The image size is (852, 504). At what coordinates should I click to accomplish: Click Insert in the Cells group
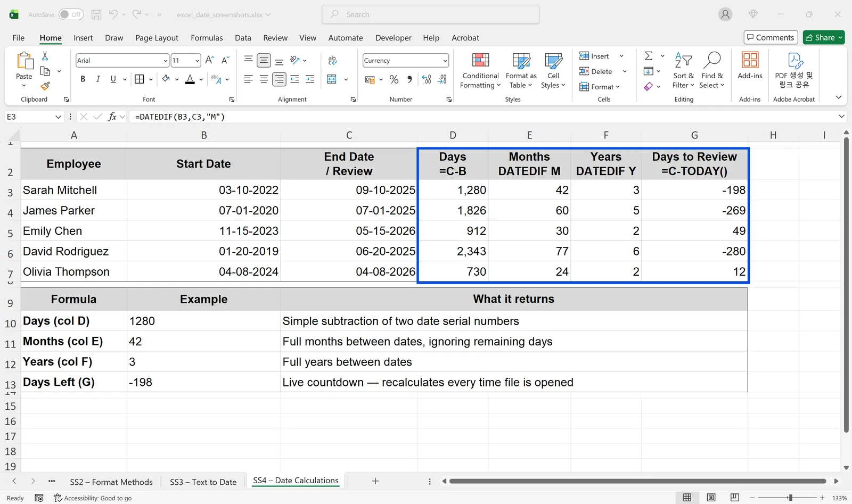click(x=594, y=56)
